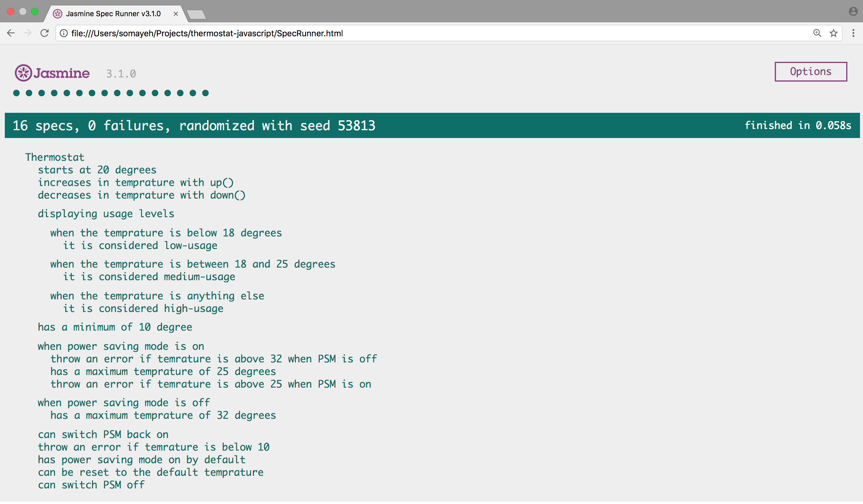Click the Jasmine logo

(52, 73)
